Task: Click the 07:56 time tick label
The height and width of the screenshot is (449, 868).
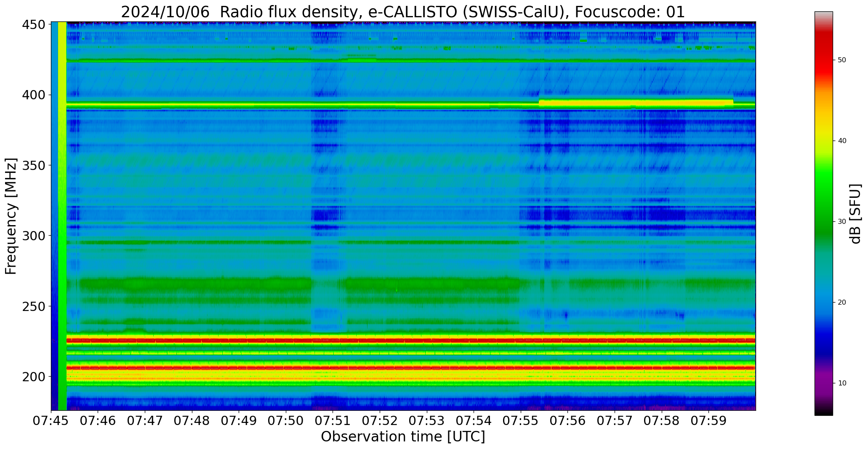Action: (x=568, y=421)
